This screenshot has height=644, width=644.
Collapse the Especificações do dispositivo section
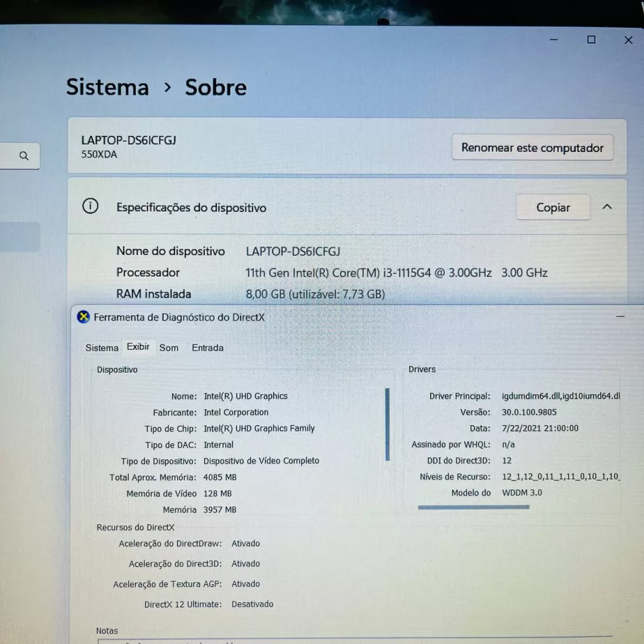click(607, 207)
